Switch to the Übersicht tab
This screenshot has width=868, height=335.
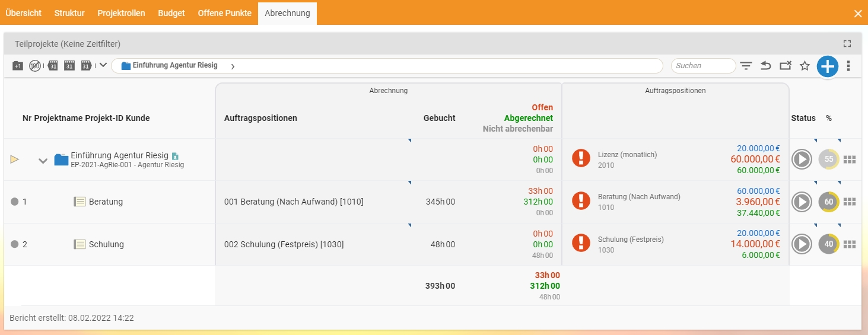(24, 13)
